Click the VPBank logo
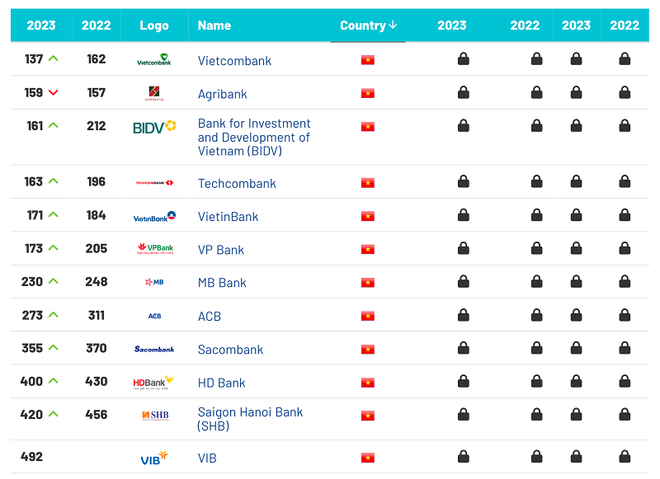The image size is (660, 479). point(154,249)
